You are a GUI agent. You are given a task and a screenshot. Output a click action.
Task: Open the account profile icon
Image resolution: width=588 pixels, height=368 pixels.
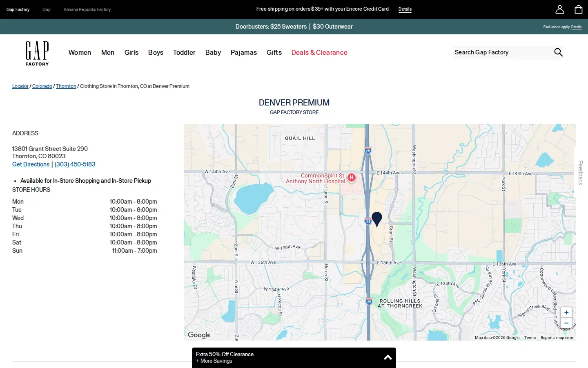[x=560, y=9]
